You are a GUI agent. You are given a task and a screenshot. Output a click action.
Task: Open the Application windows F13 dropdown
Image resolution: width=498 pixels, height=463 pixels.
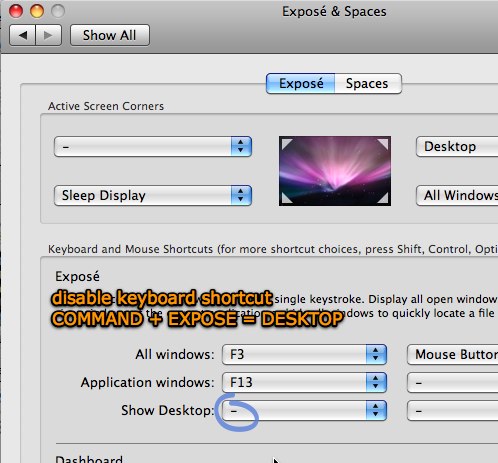point(304,382)
